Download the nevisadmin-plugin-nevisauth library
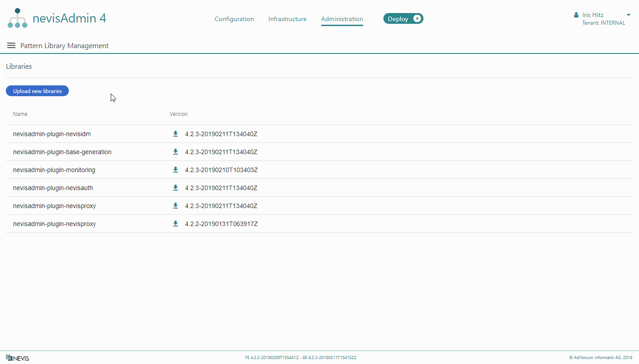Image resolution: width=639 pixels, height=364 pixels. (175, 188)
